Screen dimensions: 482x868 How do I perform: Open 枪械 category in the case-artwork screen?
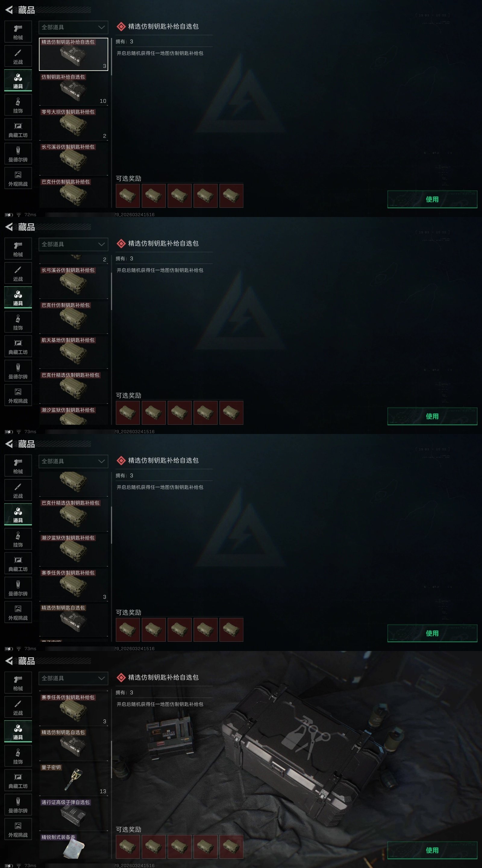[x=18, y=683]
